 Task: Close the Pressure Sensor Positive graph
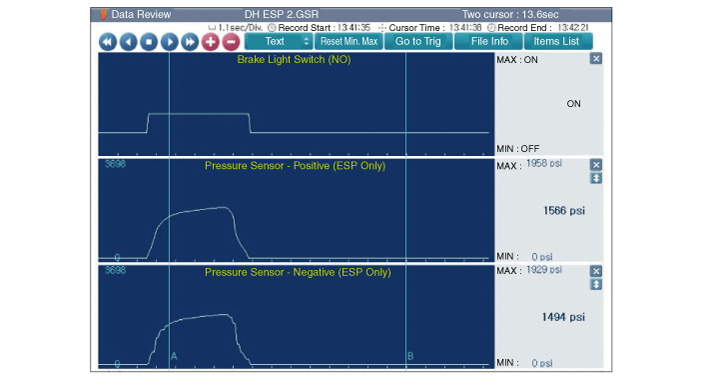[595, 164]
